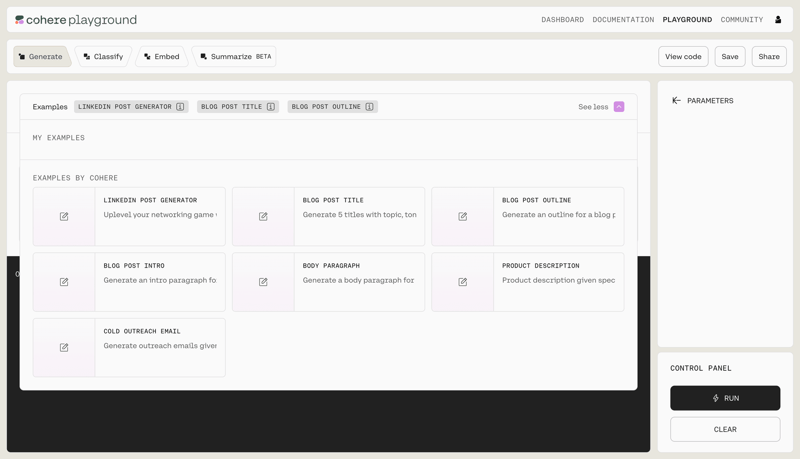The image size is (800, 459).
Task: Open the Community nav link
Action: click(x=742, y=19)
